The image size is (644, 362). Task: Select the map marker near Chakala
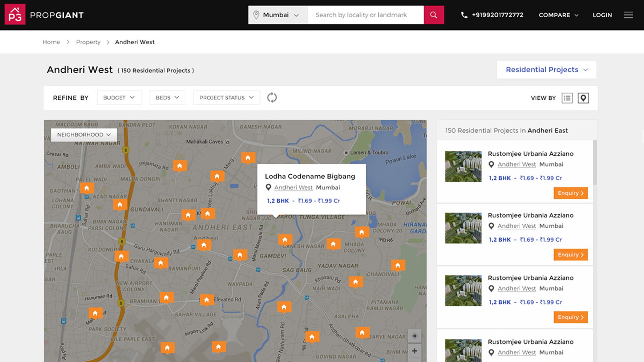(x=161, y=263)
